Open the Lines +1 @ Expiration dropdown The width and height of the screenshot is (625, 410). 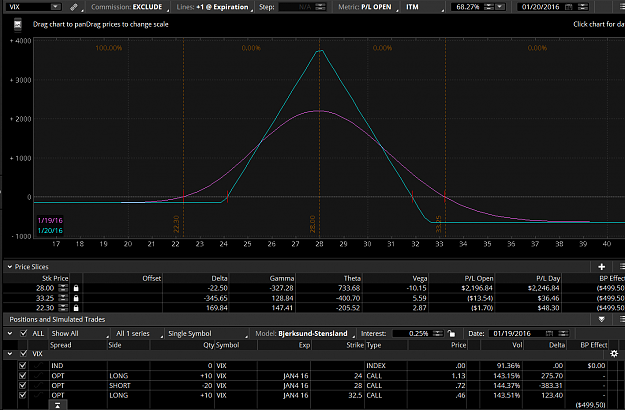pyautogui.click(x=214, y=7)
